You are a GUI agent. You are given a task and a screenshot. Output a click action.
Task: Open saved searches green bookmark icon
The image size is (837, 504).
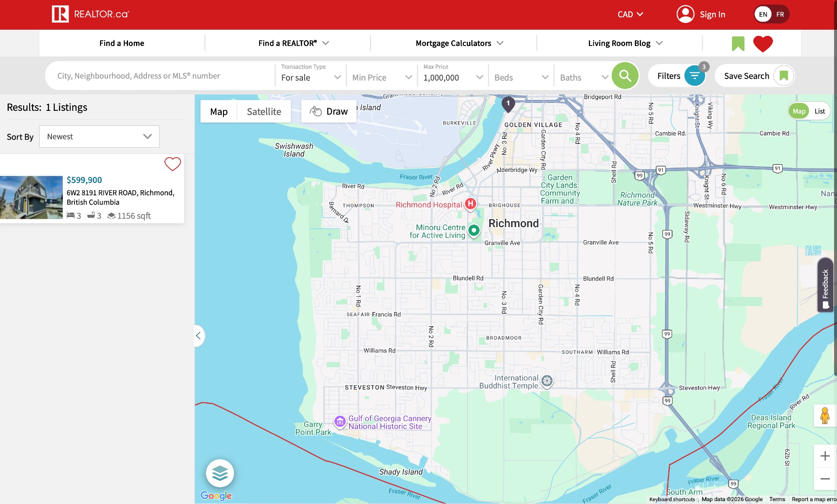pos(738,43)
